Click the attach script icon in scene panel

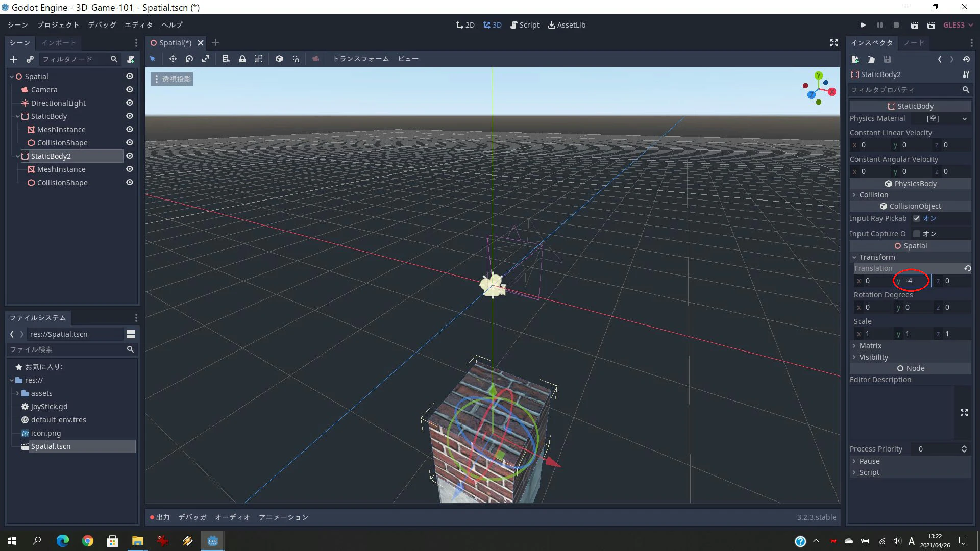[x=131, y=59]
